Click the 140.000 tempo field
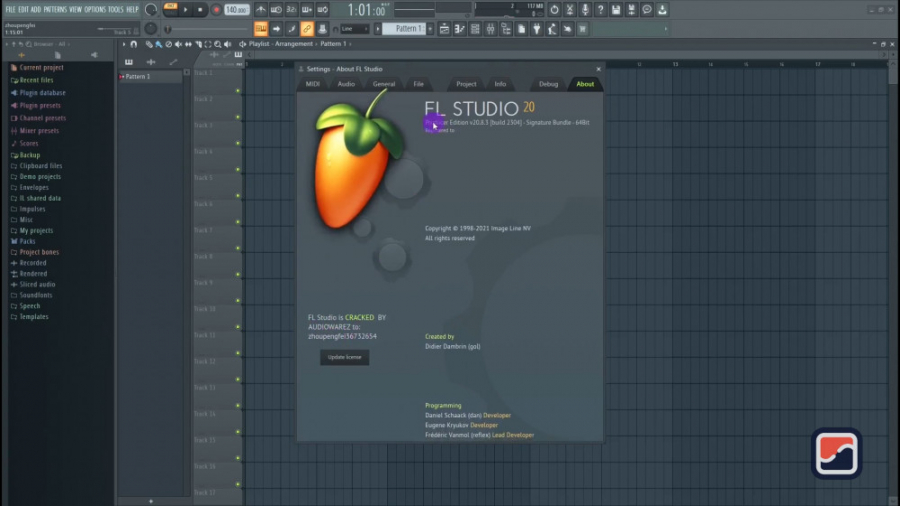This screenshot has height=506, width=900. (x=236, y=10)
